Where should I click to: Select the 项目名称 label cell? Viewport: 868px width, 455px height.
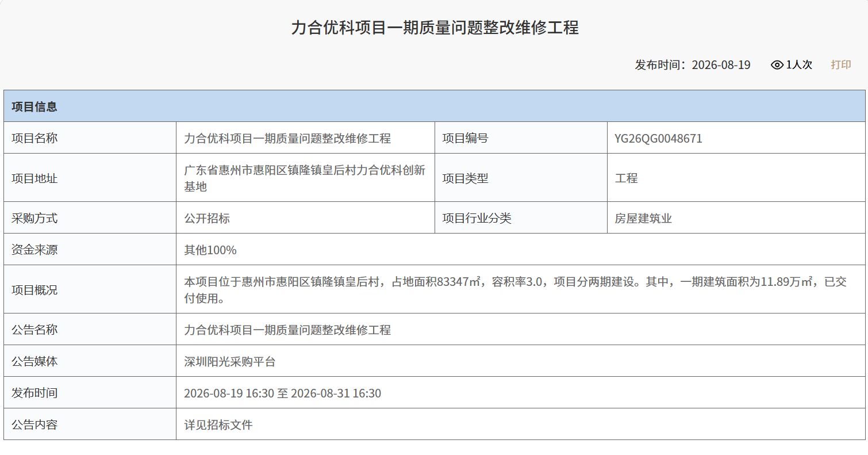tap(90, 138)
